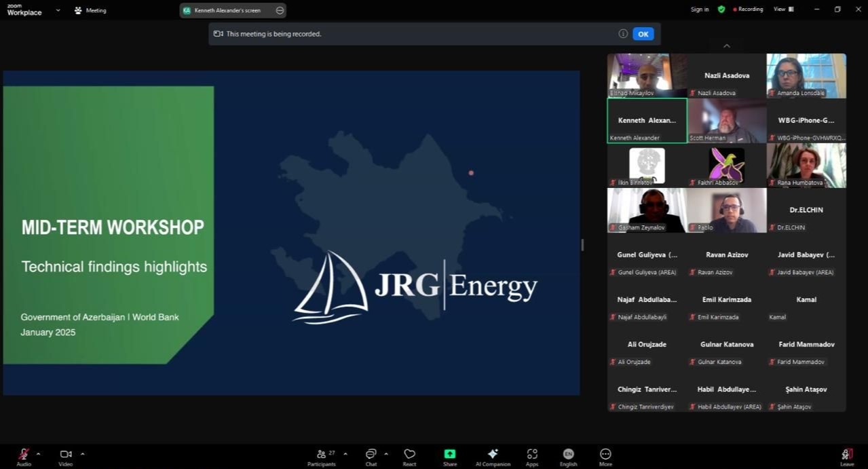Select Scott Herman's video thumbnail
Screen dimensions: 868x469
pyautogui.click(x=727, y=120)
